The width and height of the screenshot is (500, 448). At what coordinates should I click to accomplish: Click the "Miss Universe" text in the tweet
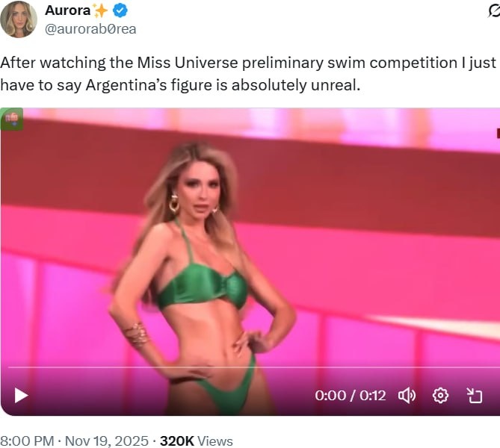pyautogui.click(x=188, y=63)
